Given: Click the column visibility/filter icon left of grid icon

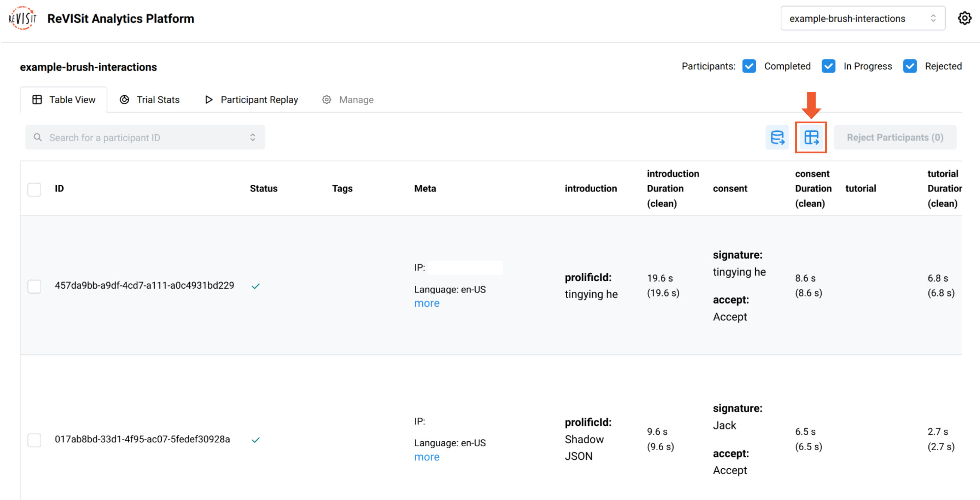Looking at the screenshot, I should coord(778,137).
